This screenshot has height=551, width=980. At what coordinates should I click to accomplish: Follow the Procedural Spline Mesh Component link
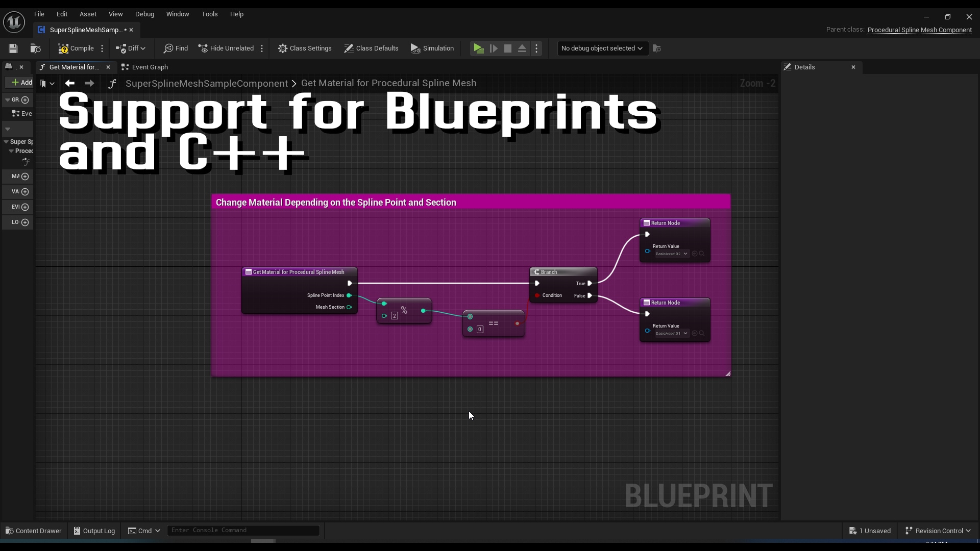coord(919,30)
